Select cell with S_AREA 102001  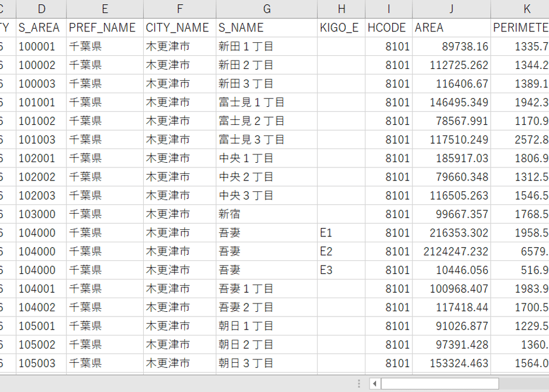coord(42,158)
